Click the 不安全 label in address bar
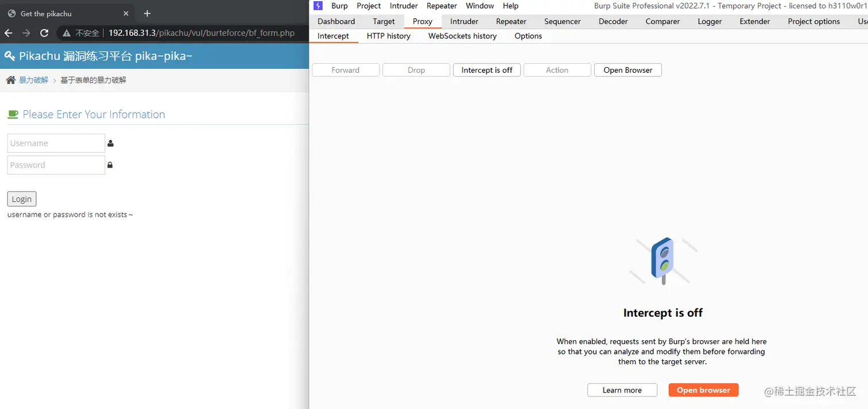The width and height of the screenshot is (868, 409). pos(87,33)
